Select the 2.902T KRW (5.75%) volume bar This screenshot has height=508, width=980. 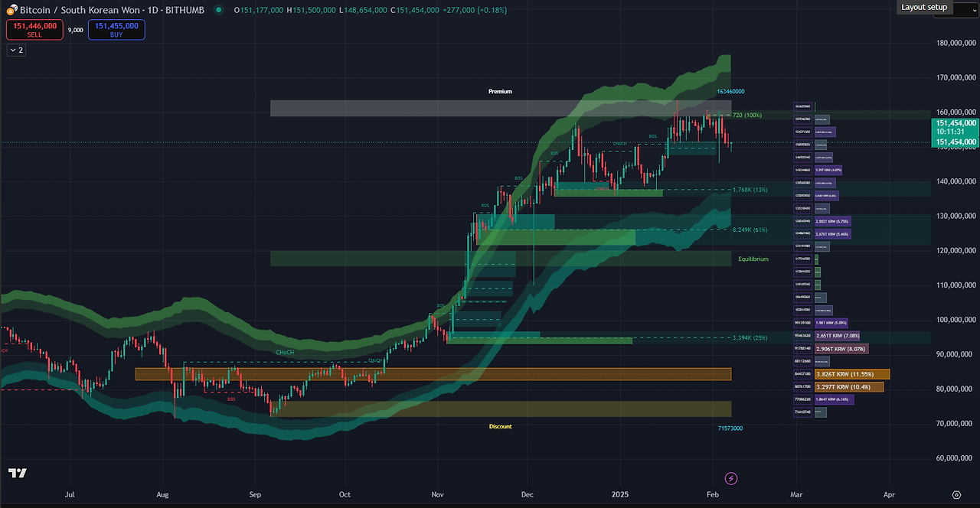(833, 221)
